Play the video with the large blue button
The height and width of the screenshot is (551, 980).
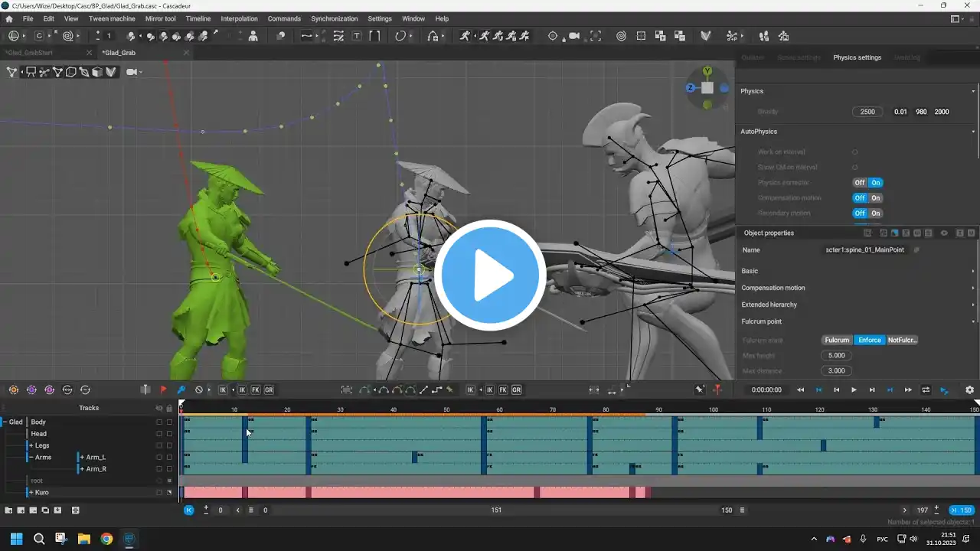pos(490,275)
